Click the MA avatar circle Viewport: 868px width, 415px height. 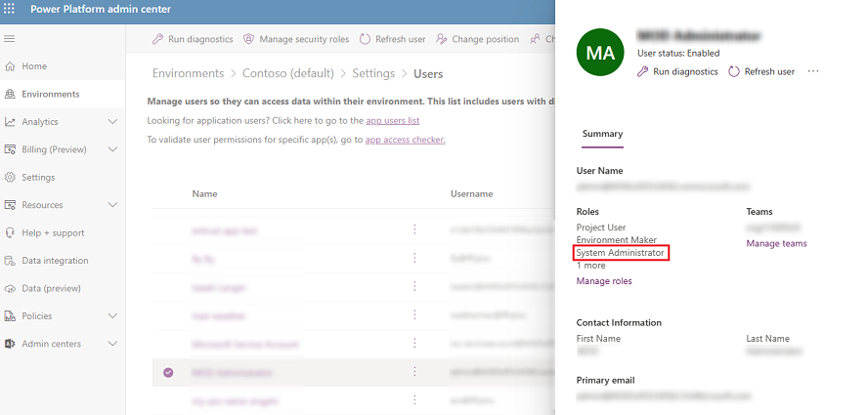601,53
